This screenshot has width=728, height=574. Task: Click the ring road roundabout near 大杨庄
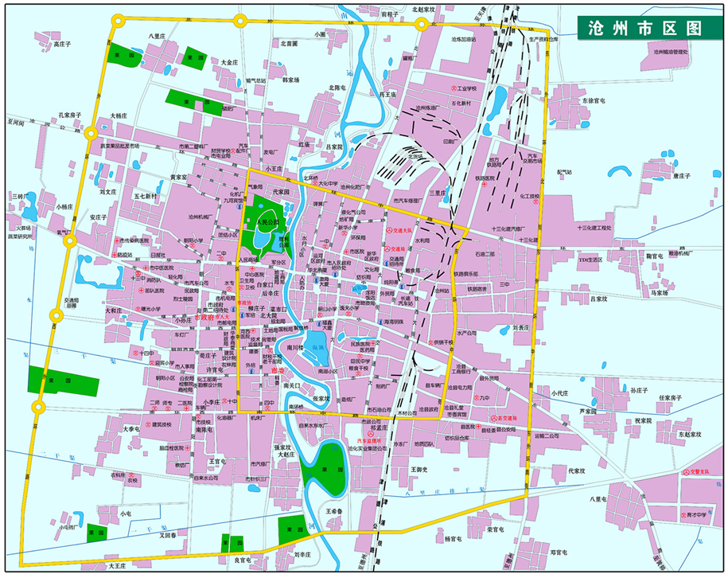pyautogui.click(x=93, y=135)
